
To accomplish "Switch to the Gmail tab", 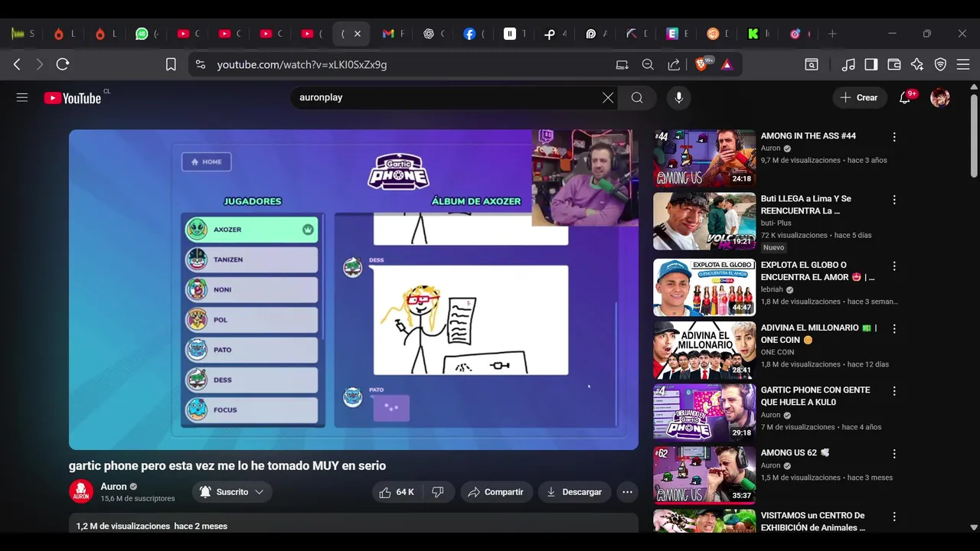I will click(393, 34).
